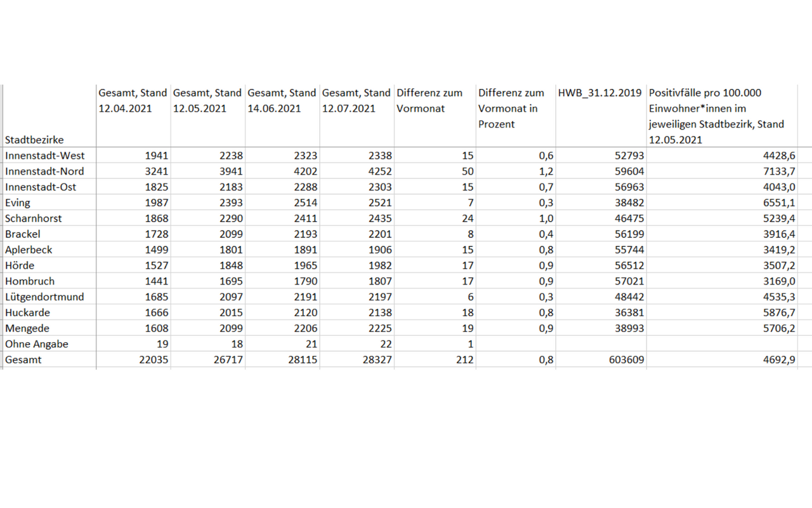
Task: Select the Gesamt, Stand 12.04.2021 header
Action: point(133,101)
